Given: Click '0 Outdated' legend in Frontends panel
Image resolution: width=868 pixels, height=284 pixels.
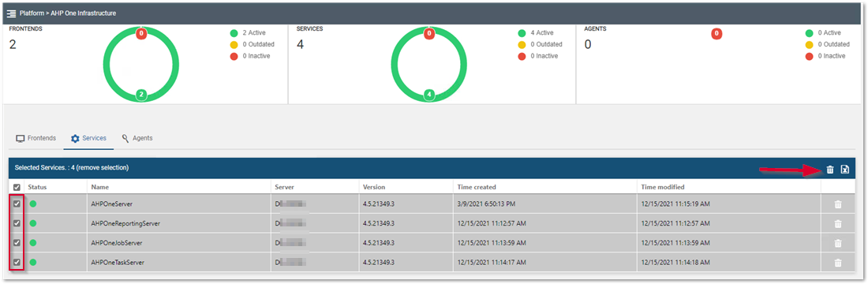Looking at the screenshot, I should [x=252, y=44].
